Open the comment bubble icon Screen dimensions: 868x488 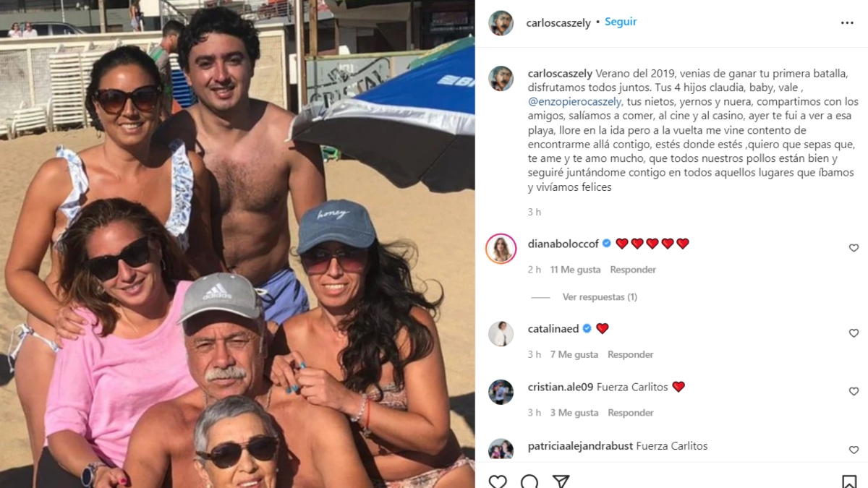(x=529, y=481)
